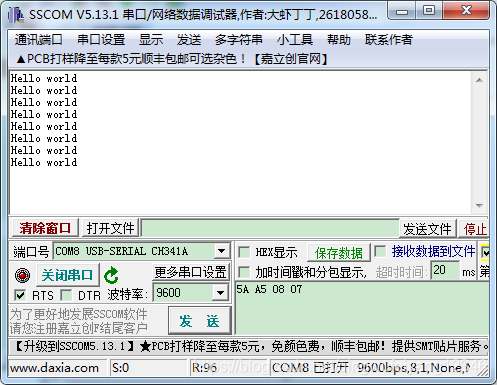
Task: Open the 小工具 menu
Action: (295, 40)
